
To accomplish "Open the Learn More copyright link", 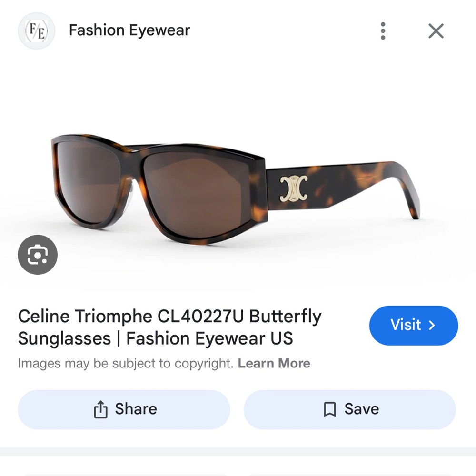I will pos(274,363).
